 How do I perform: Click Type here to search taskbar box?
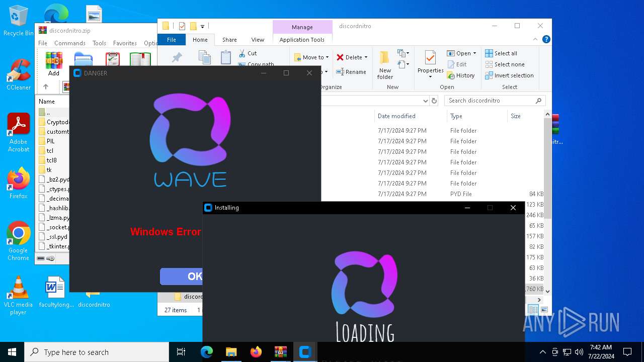pyautogui.click(x=97, y=352)
